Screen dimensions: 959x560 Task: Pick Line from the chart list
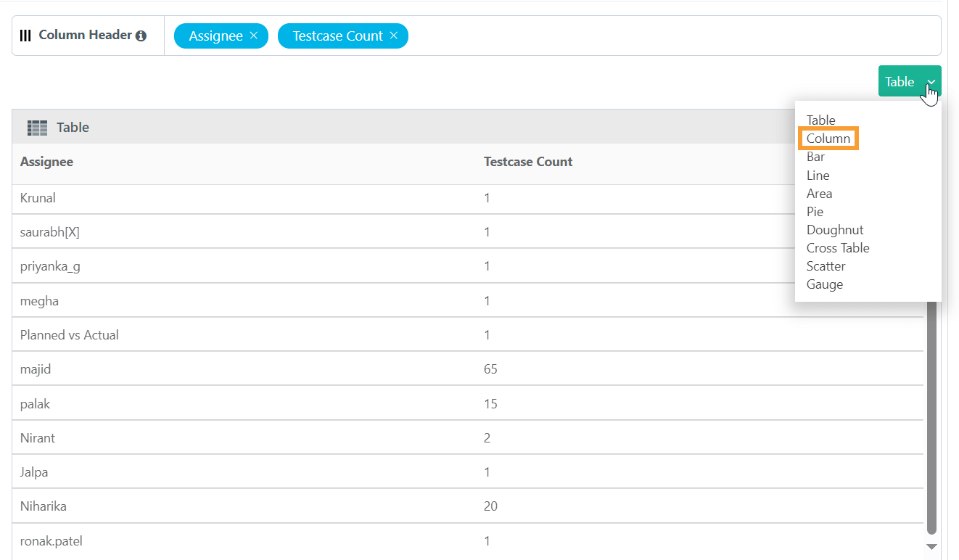point(818,176)
